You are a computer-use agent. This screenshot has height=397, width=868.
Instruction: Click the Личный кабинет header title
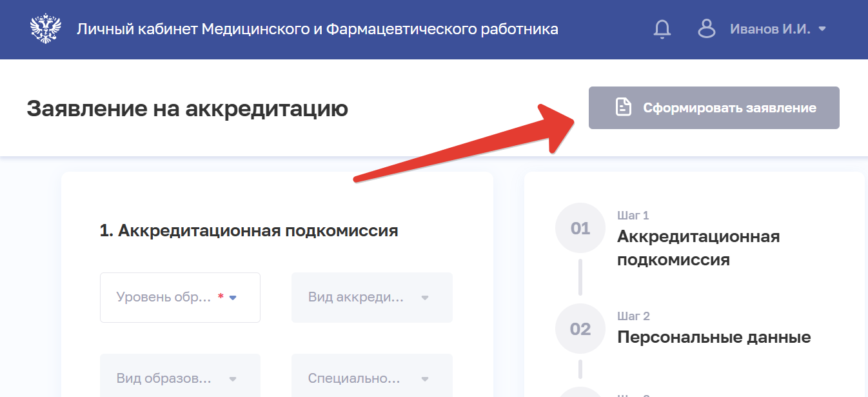[x=317, y=29]
